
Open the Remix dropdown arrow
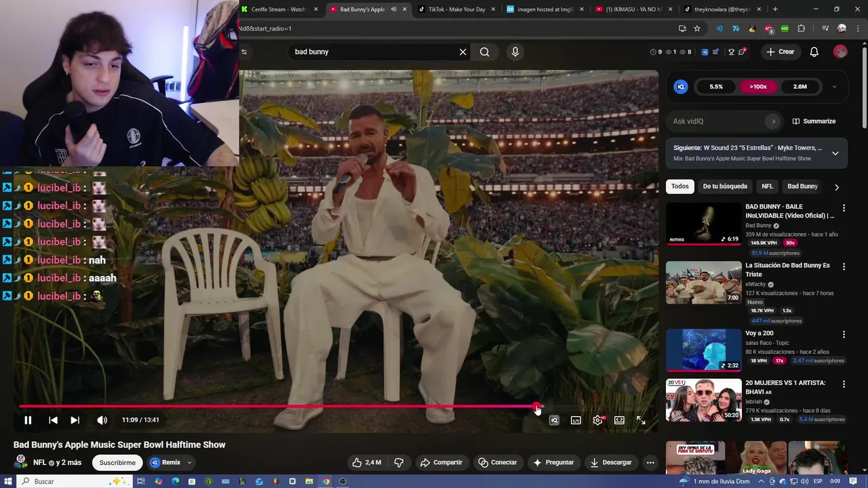pyautogui.click(x=190, y=463)
